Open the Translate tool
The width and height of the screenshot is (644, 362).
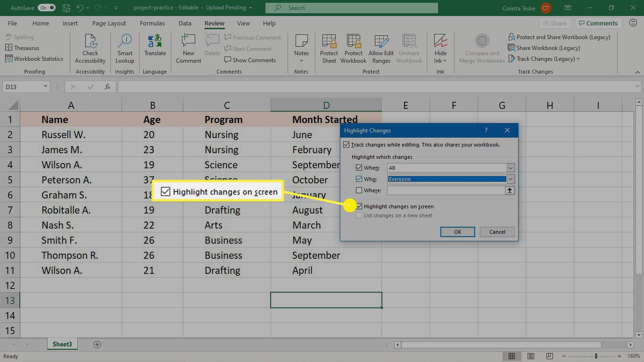(155, 46)
